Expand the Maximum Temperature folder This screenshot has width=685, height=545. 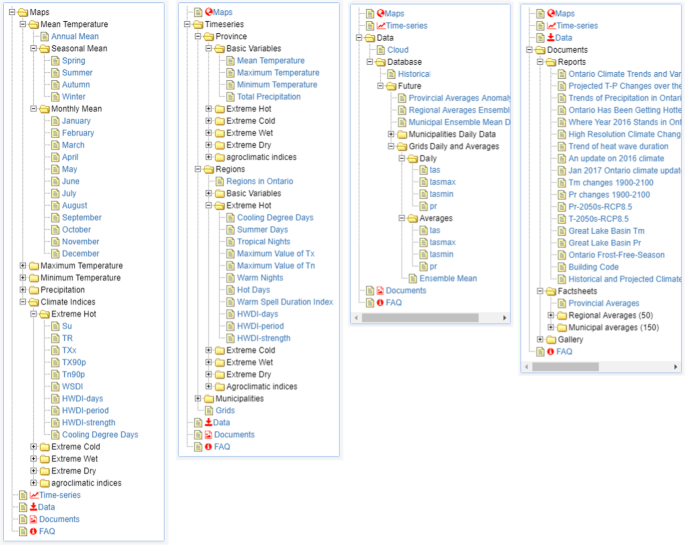[23, 266]
